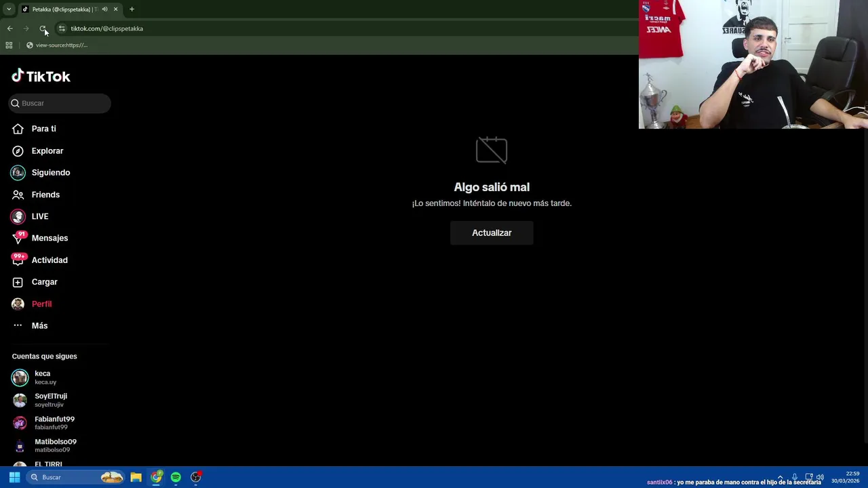The image size is (868, 488).
Task: Open Spotify from the taskbar
Action: point(176,477)
